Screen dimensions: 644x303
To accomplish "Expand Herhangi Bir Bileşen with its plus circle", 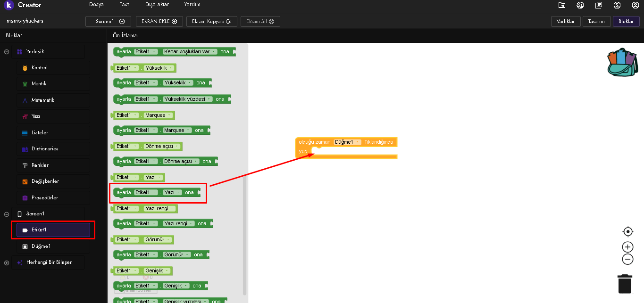I will tap(7, 262).
